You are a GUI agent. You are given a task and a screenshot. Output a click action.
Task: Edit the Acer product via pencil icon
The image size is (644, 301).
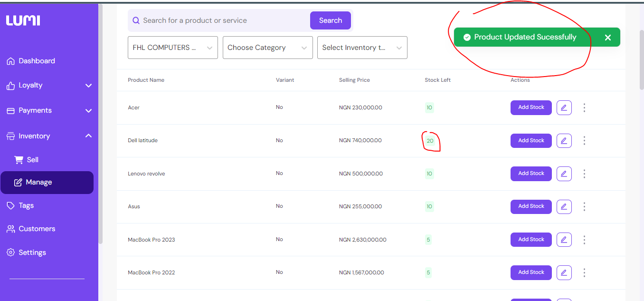pyautogui.click(x=564, y=107)
